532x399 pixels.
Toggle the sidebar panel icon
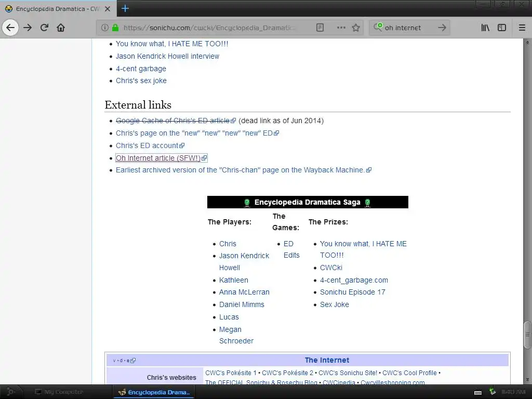tap(502, 28)
